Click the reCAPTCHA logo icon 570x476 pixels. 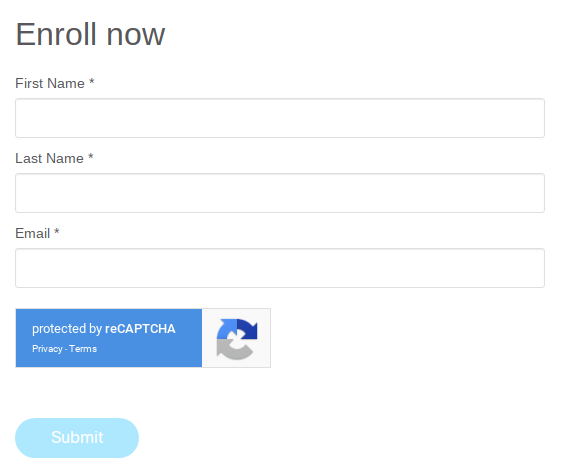click(x=237, y=339)
